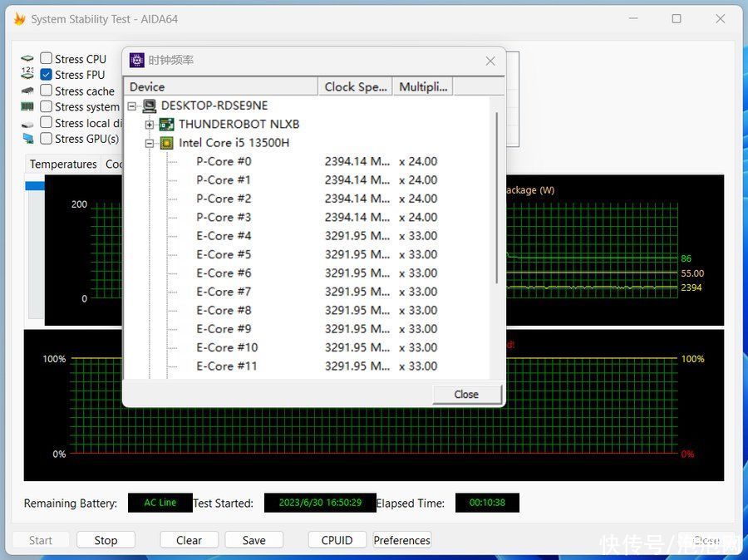Click the THUNDEROBOT NLXB motherboard icon
The width and height of the screenshot is (748, 560).
(x=166, y=125)
